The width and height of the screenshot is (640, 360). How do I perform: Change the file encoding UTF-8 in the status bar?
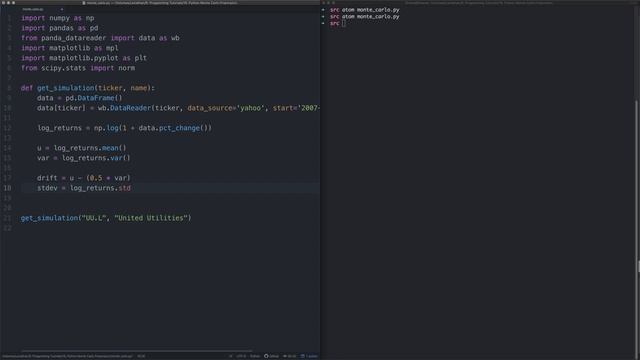[241, 356]
